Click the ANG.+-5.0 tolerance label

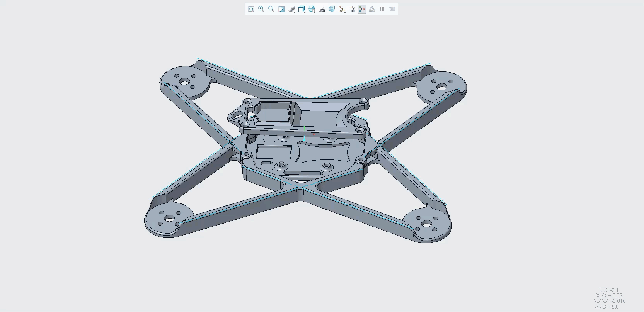607,307
